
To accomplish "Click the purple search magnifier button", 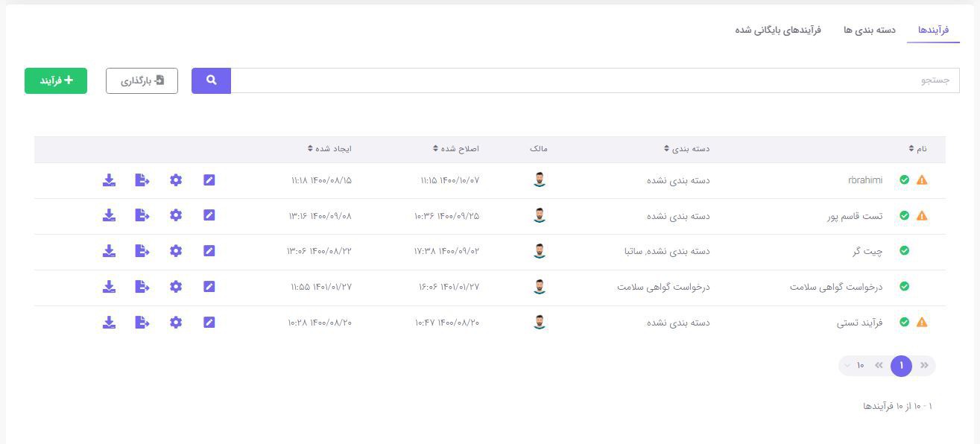I will [211, 80].
